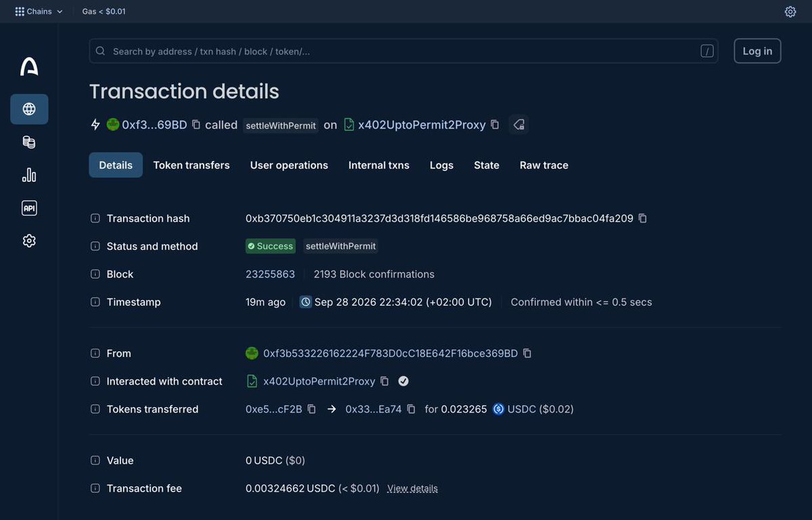
Task: Copy token receiver address 0x33...Ea74
Action: pyautogui.click(x=411, y=409)
